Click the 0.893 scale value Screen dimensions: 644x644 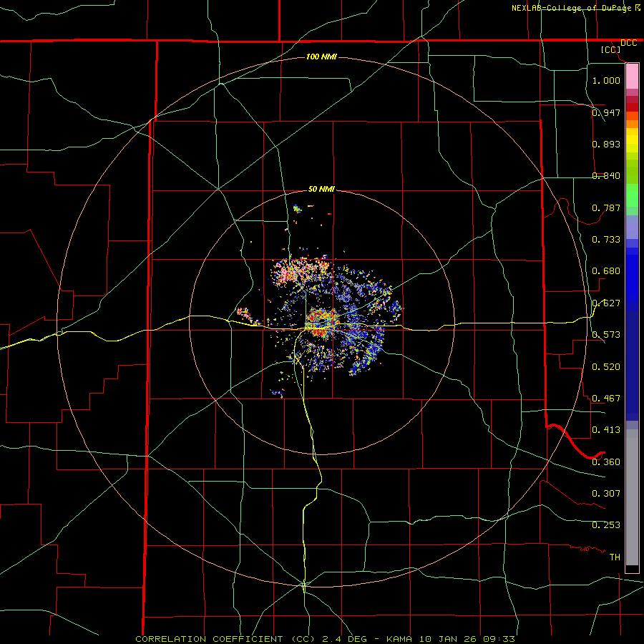pos(606,144)
